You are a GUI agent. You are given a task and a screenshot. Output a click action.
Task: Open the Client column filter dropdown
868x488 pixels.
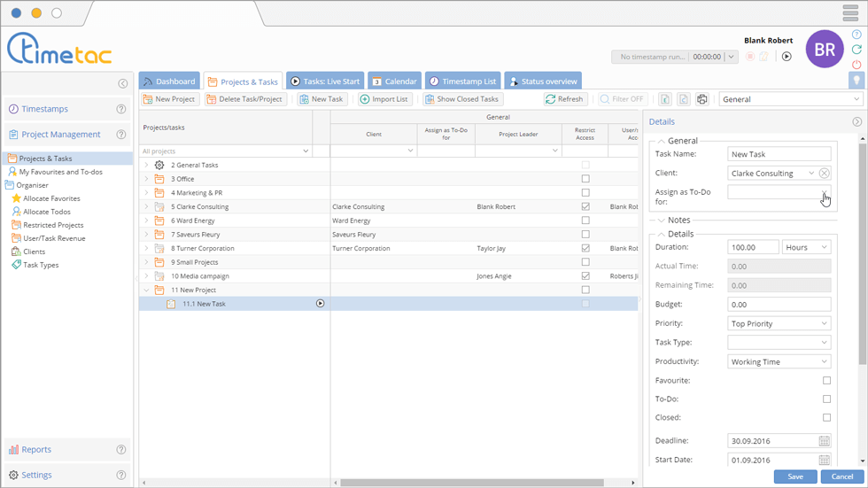(x=410, y=151)
